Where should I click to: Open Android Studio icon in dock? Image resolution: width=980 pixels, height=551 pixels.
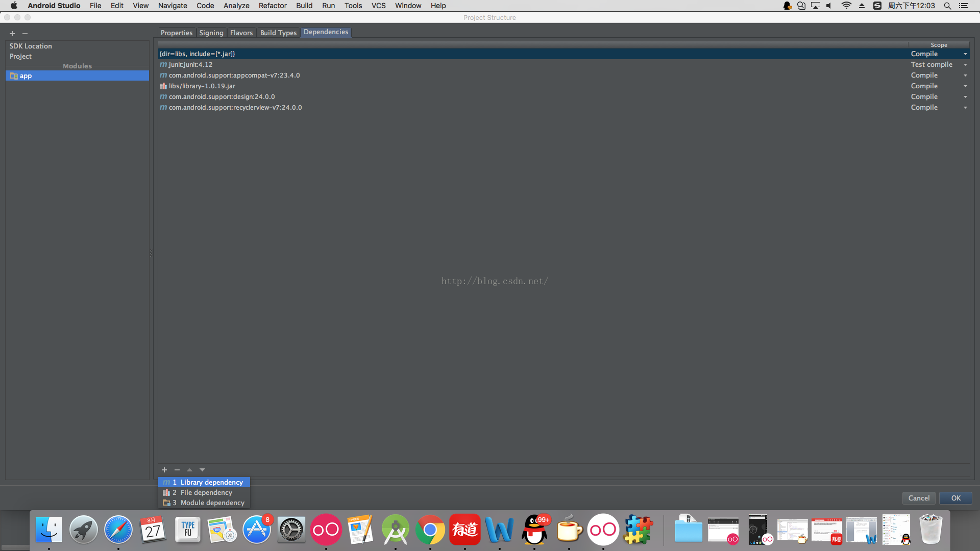pos(396,530)
